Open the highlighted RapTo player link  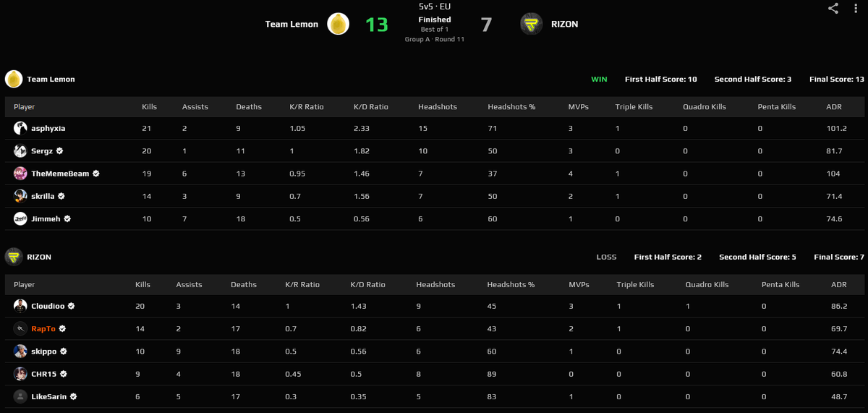(x=43, y=328)
